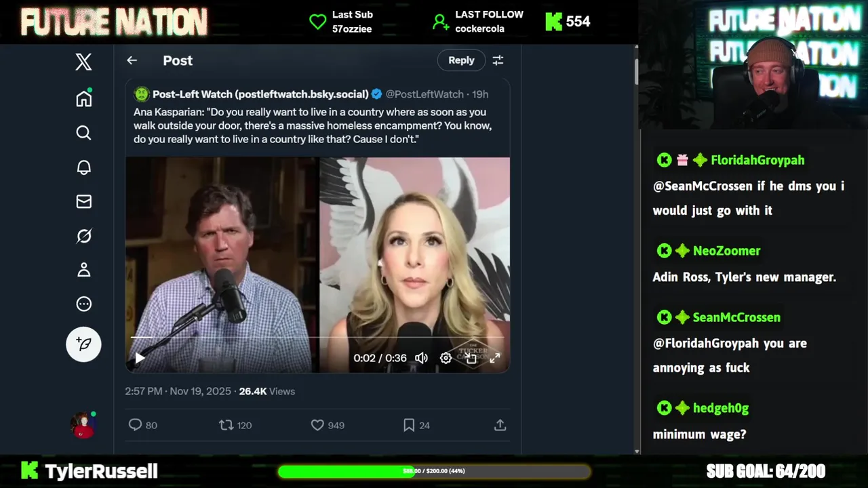Click the Kick logo beside TylerRussell
The width and height of the screenshot is (868, 488).
click(x=29, y=470)
